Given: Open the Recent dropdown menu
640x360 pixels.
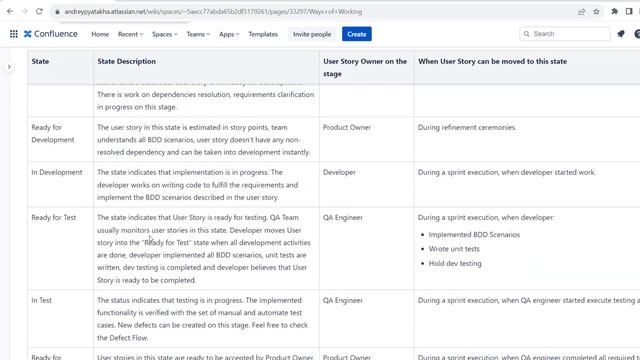Looking at the screenshot, I should [131, 34].
